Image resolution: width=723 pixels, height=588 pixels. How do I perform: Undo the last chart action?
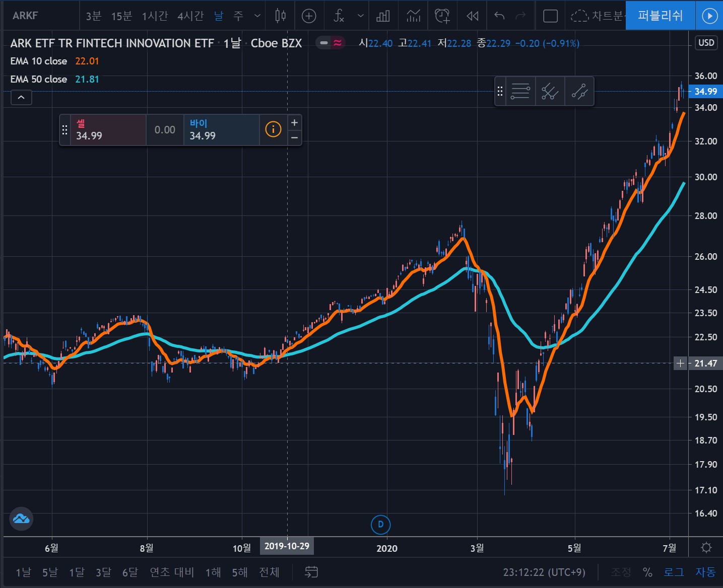pos(499,16)
